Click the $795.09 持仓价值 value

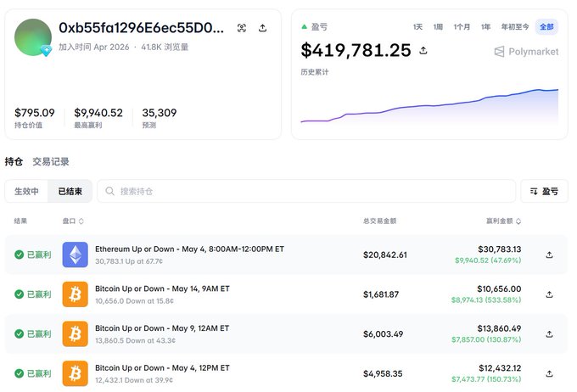[35, 113]
